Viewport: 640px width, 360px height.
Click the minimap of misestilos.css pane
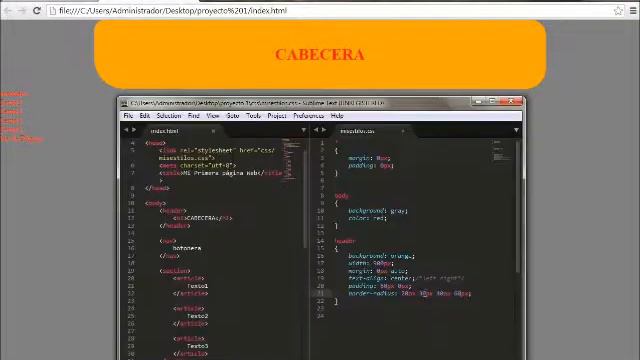(x=502, y=151)
